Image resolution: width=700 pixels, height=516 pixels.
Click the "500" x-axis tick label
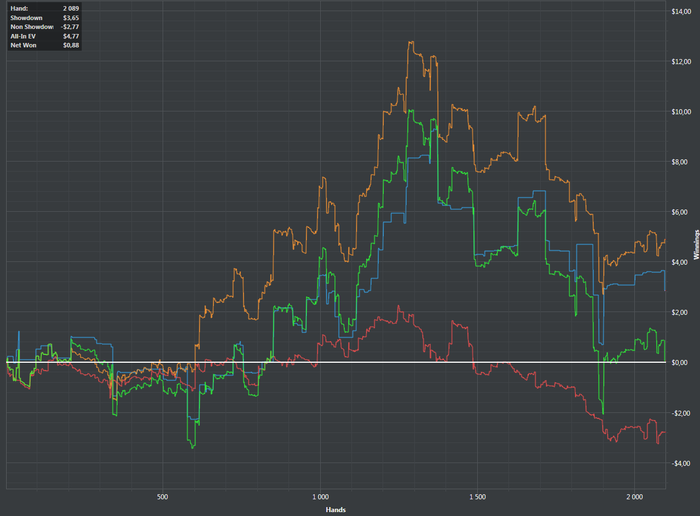(x=162, y=497)
